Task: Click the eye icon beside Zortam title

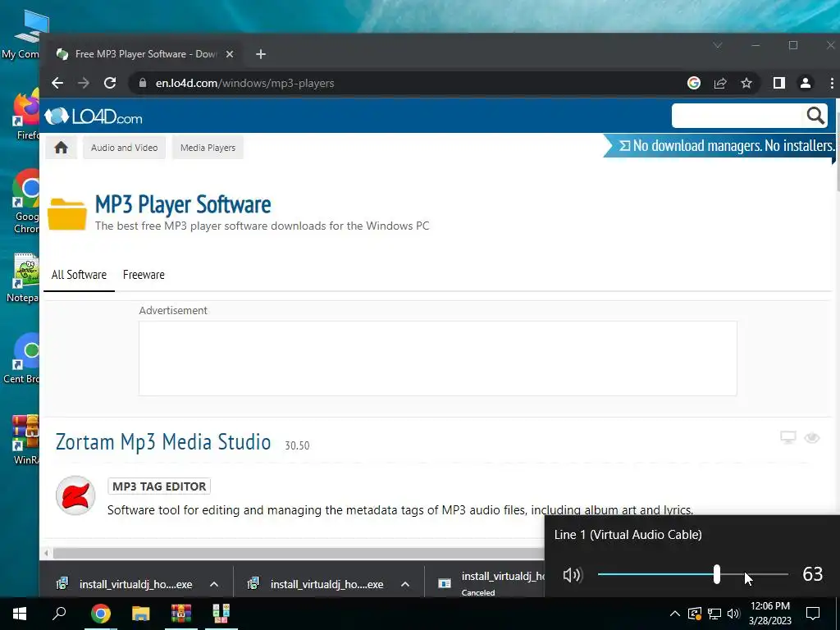Action: (x=812, y=438)
